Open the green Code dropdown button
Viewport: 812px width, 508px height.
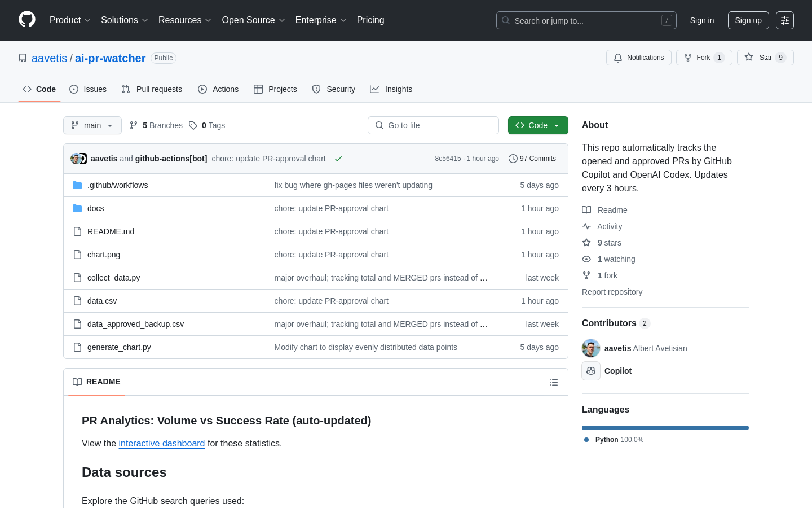[x=538, y=125]
